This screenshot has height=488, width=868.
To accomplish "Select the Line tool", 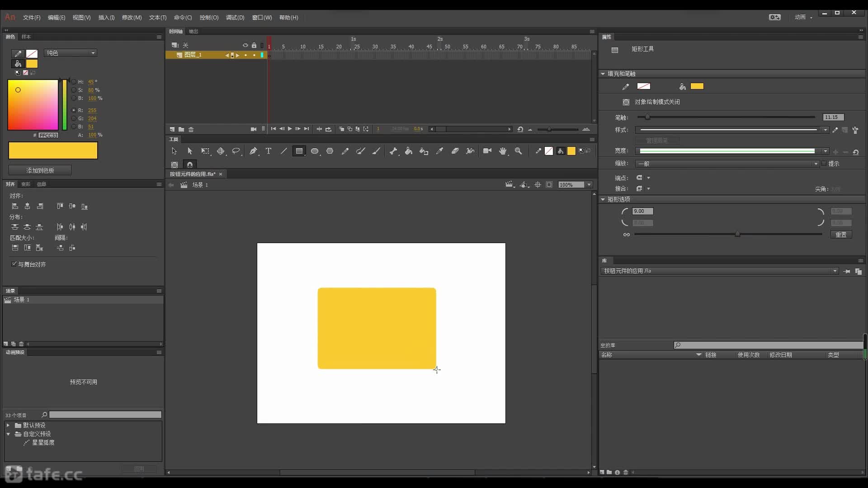I will point(283,151).
